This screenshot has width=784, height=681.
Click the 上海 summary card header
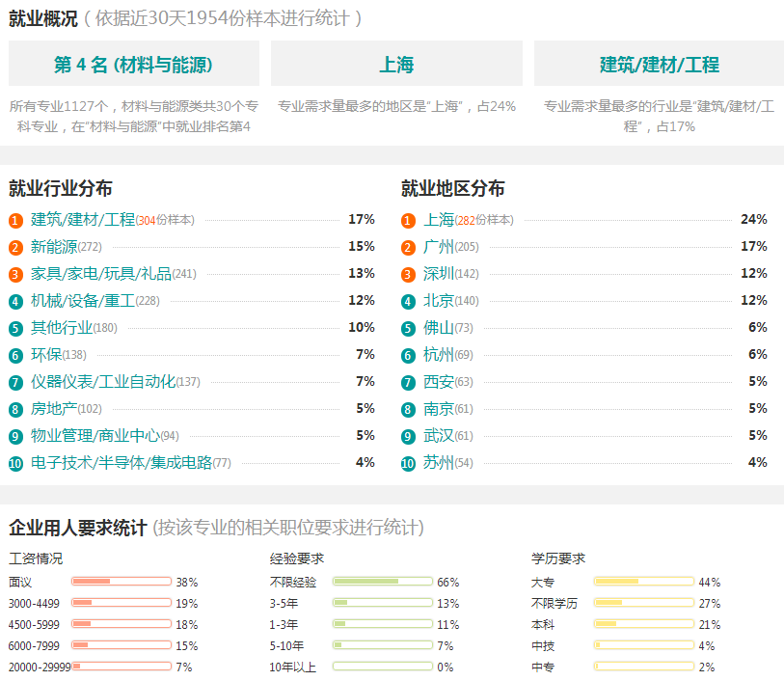(396, 64)
